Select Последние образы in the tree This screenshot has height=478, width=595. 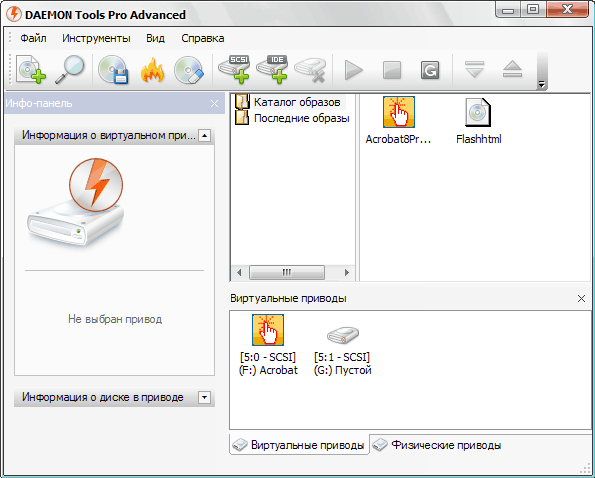[301, 118]
